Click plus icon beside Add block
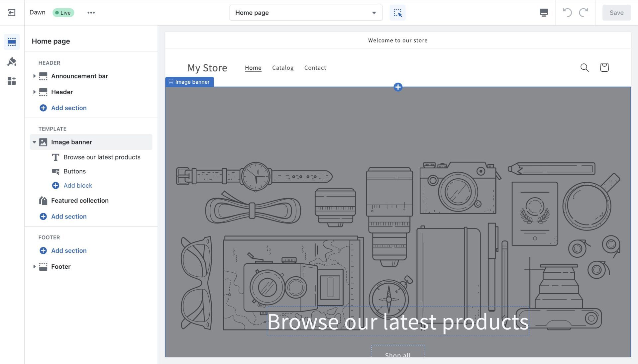The width and height of the screenshot is (638, 364). [x=55, y=186]
